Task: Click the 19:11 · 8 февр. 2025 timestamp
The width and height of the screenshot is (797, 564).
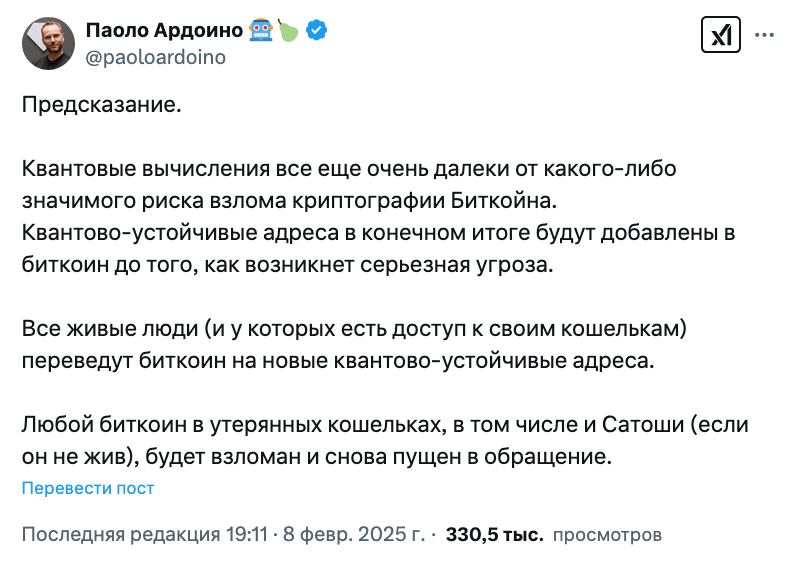Action: (325, 535)
